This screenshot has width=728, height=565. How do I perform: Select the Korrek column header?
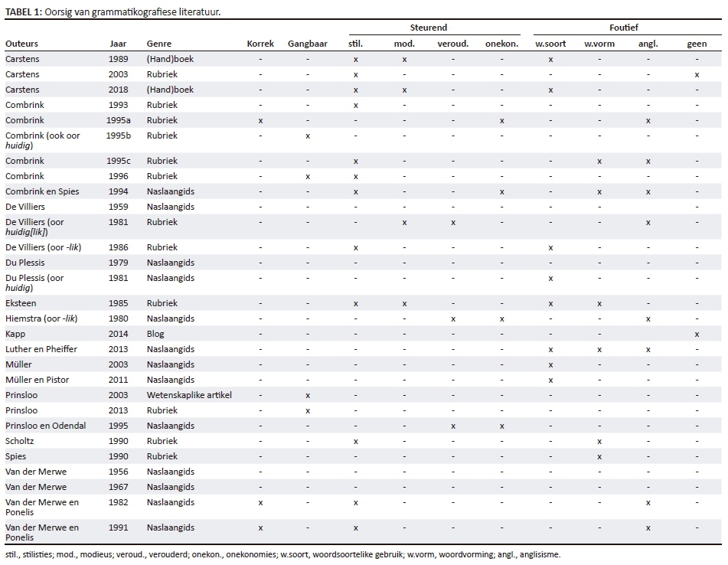pos(260,44)
